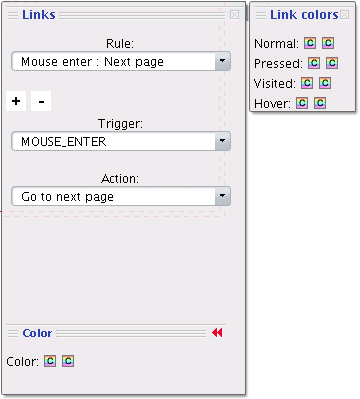
Task: Choose the second Visited color icon
Action: coord(325,83)
